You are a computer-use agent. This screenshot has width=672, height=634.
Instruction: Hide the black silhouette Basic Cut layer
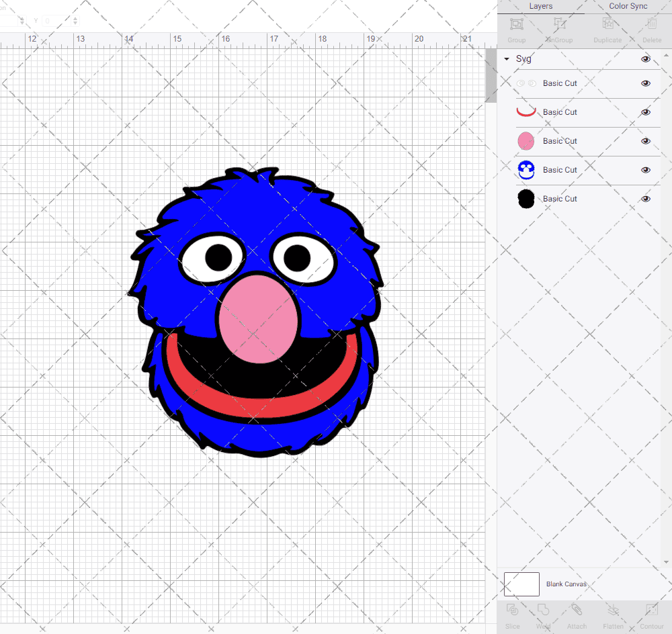[x=645, y=199]
